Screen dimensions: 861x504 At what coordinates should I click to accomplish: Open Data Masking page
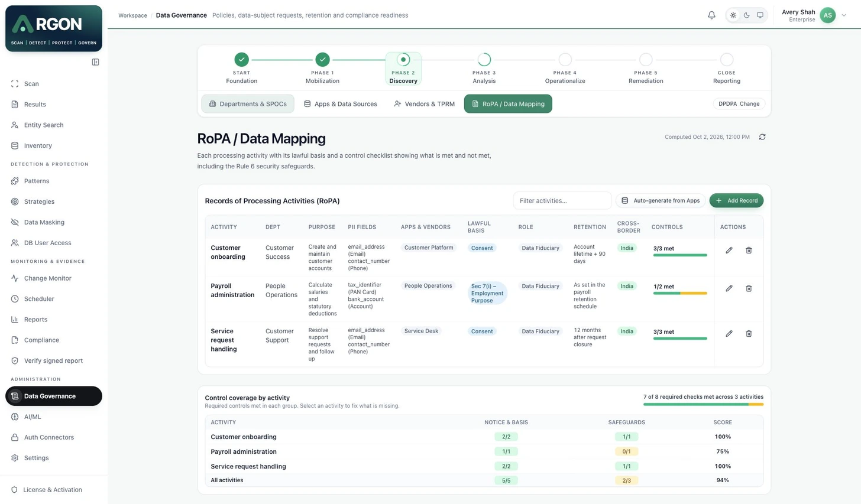pos(54,222)
